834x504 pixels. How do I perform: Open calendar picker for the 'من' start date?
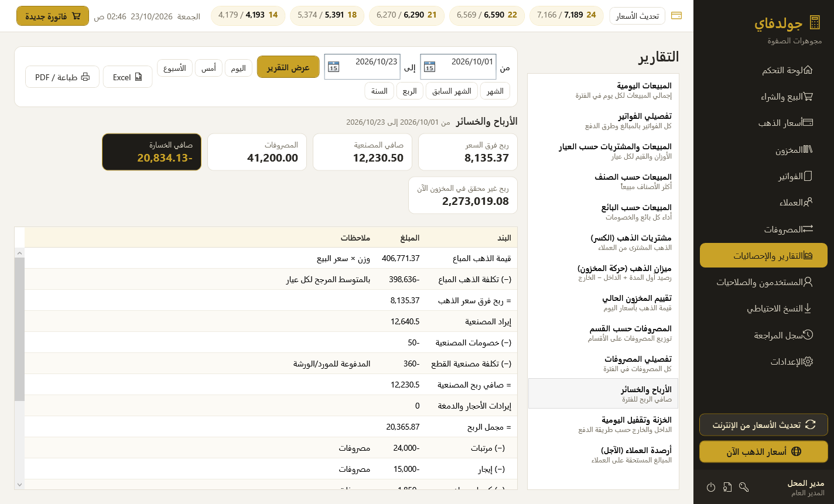(429, 67)
